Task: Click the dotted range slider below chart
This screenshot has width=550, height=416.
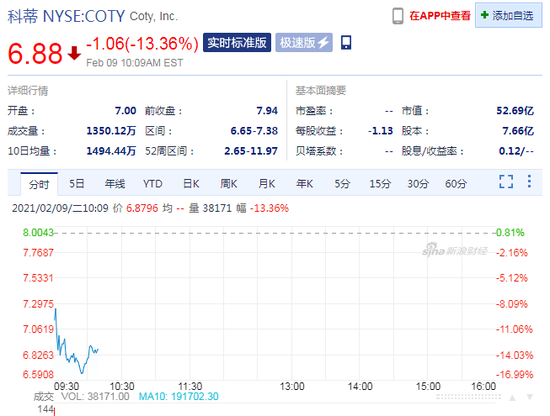Action: click(x=469, y=397)
